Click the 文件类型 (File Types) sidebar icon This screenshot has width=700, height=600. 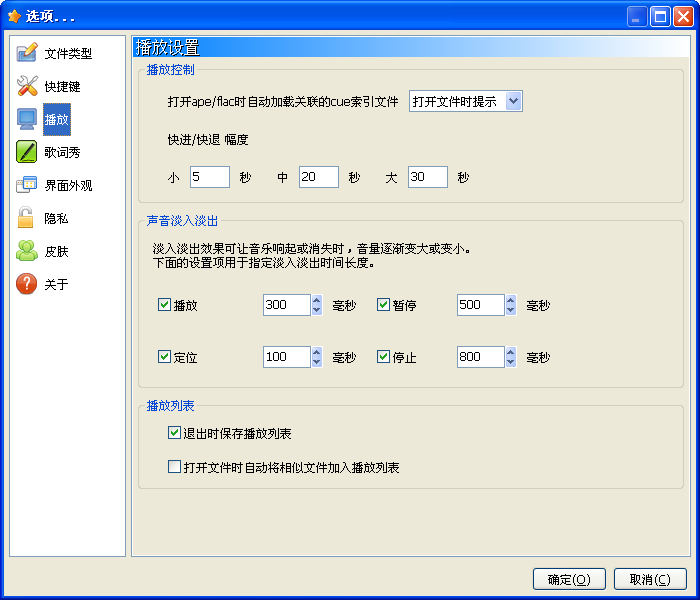coord(27,53)
